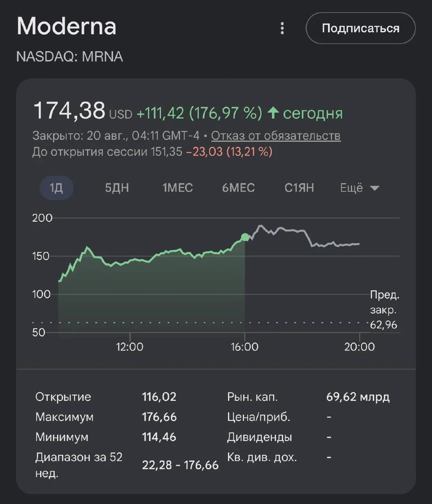Expand the Ещё ranges dropdown
The image size is (432, 504).
click(x=360, y=188)
